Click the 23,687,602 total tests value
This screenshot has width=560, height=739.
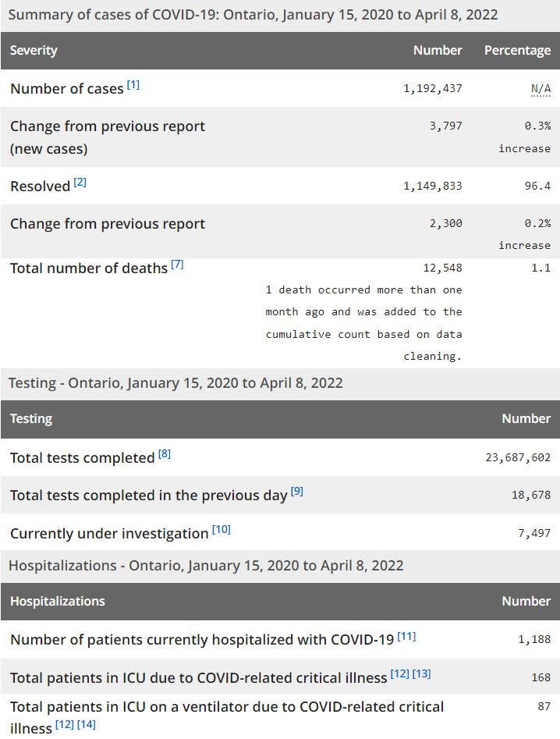coord(517,457)
